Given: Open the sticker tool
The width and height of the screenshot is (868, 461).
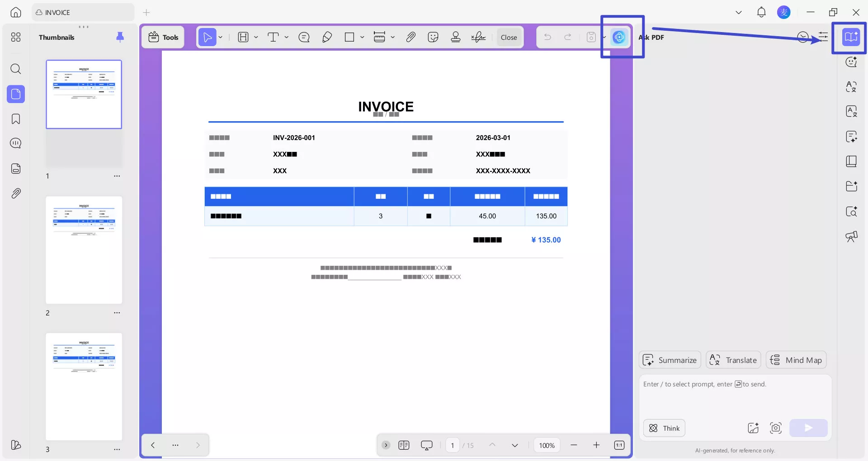Looking at the screenshot, I should (x=433, y=37).
